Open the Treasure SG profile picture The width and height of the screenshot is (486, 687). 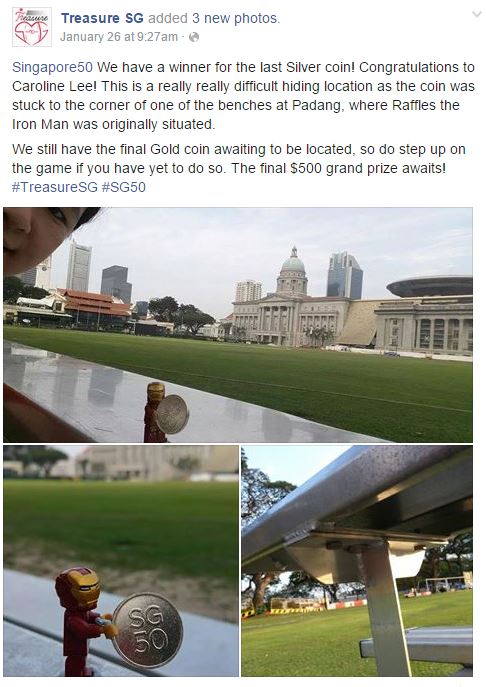[32, 27]
